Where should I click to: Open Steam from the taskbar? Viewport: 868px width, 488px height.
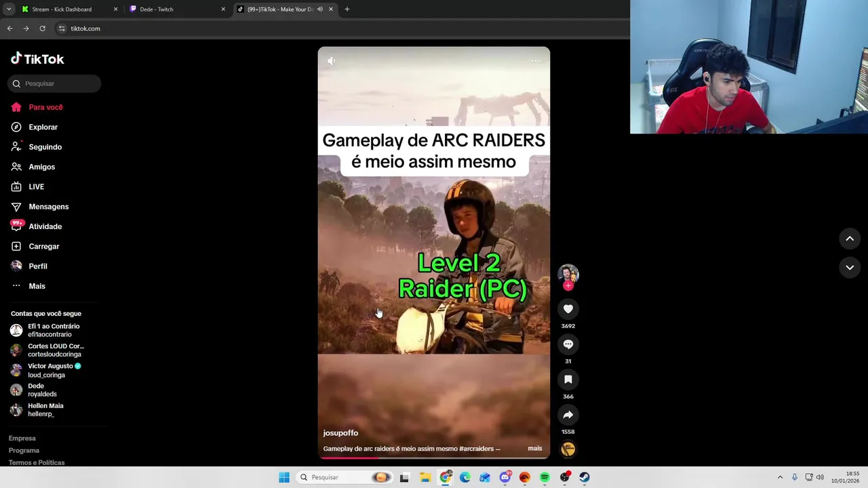pyautogui.click(x=584, y=477)
